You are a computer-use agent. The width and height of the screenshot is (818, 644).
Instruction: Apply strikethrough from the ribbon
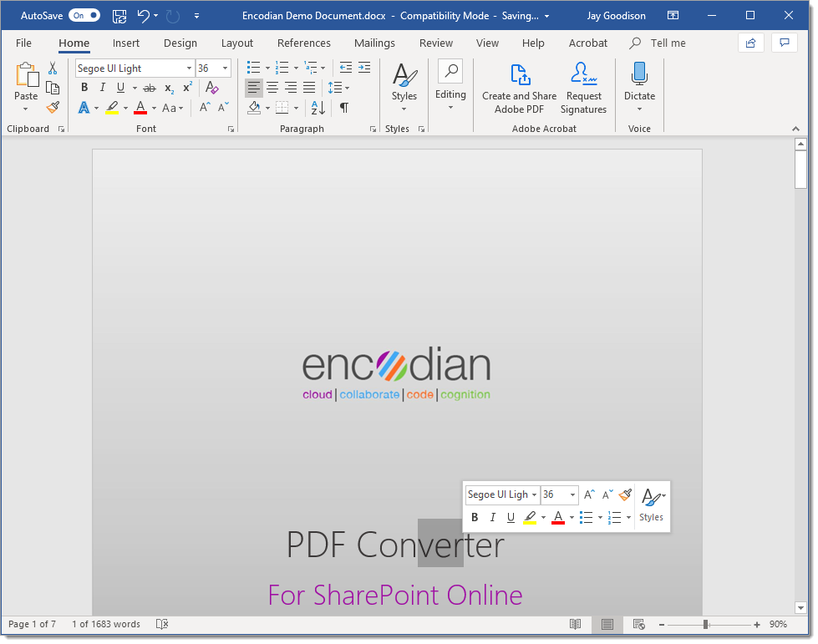(150, 89)
